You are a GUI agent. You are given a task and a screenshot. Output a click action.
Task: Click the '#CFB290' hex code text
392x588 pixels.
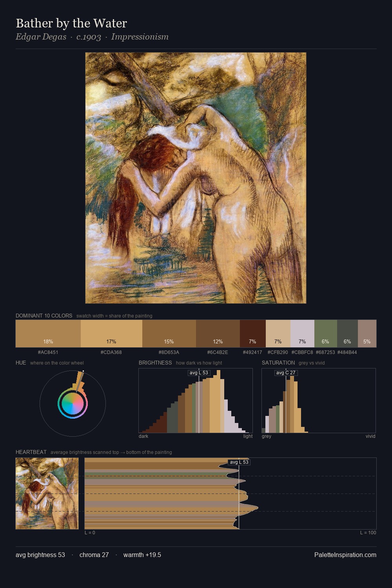278,352
